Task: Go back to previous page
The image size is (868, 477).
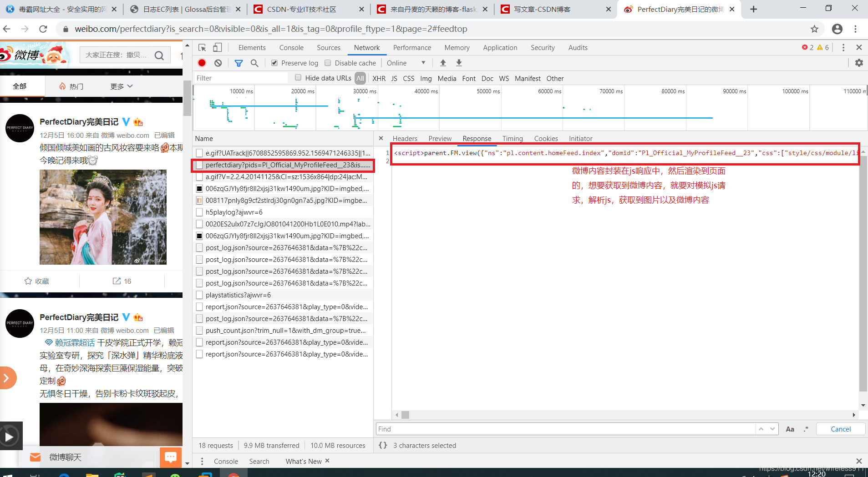Action: click(7, 29)
